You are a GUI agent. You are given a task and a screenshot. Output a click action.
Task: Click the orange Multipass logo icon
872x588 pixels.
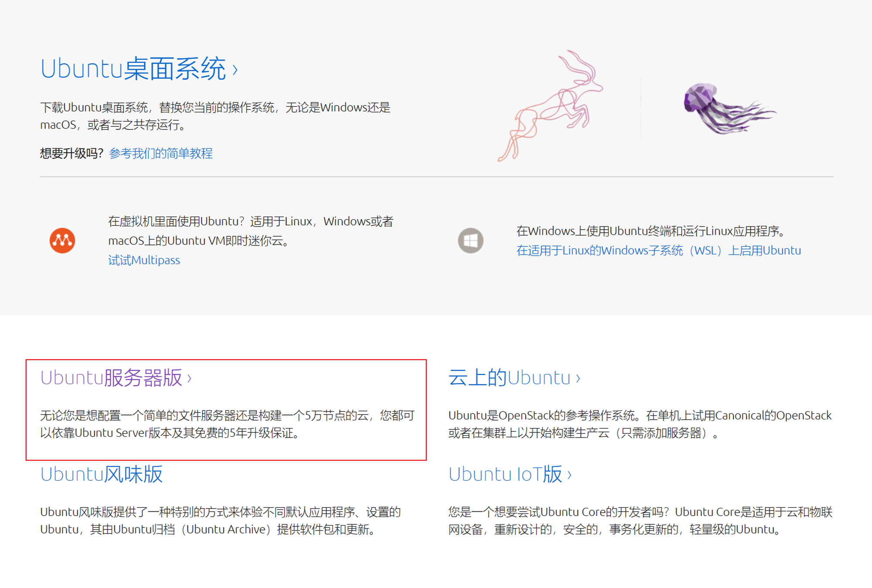click(62, 240)
